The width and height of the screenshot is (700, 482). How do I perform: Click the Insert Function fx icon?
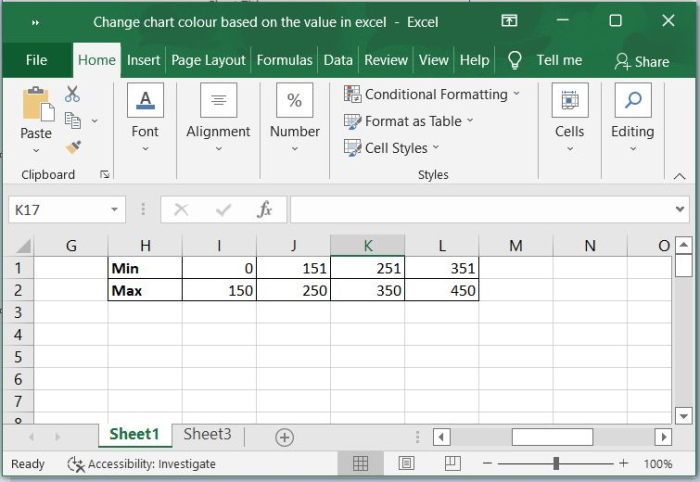click(x=264, y=209)
